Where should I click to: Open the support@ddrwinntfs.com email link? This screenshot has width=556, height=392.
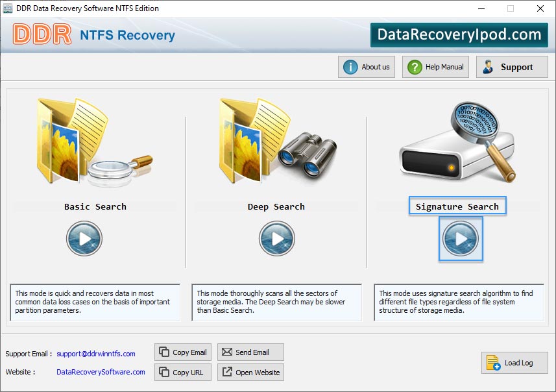click(x=96, y=354)
